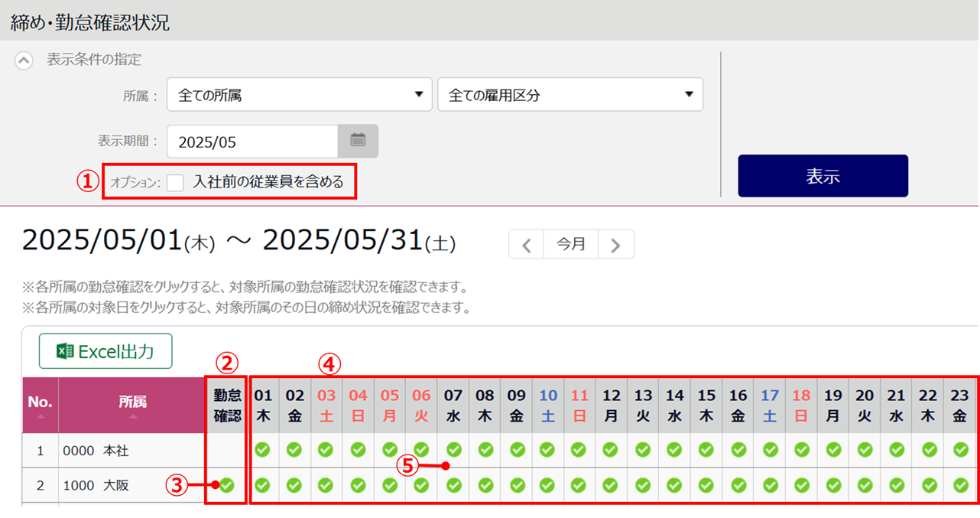The image size is (980, 518).
Task: Click 大阪 check icon for day 21
Action: click(897, 484)
